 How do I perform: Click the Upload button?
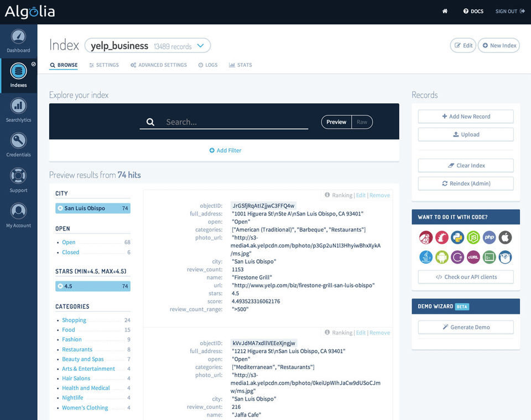pos(466,134)
